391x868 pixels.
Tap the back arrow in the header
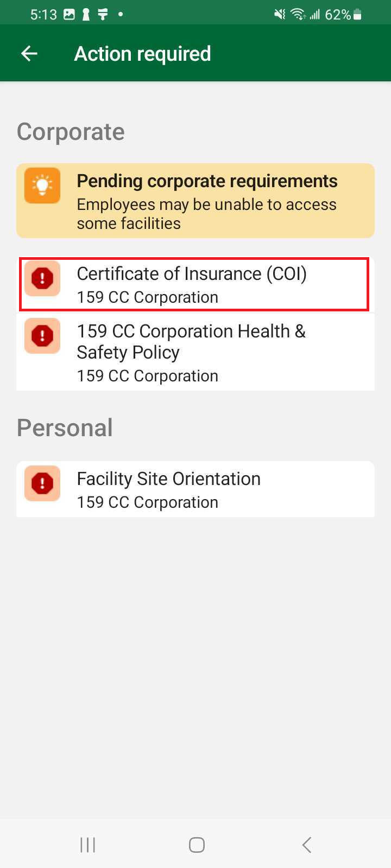click(x=29, y=54)
